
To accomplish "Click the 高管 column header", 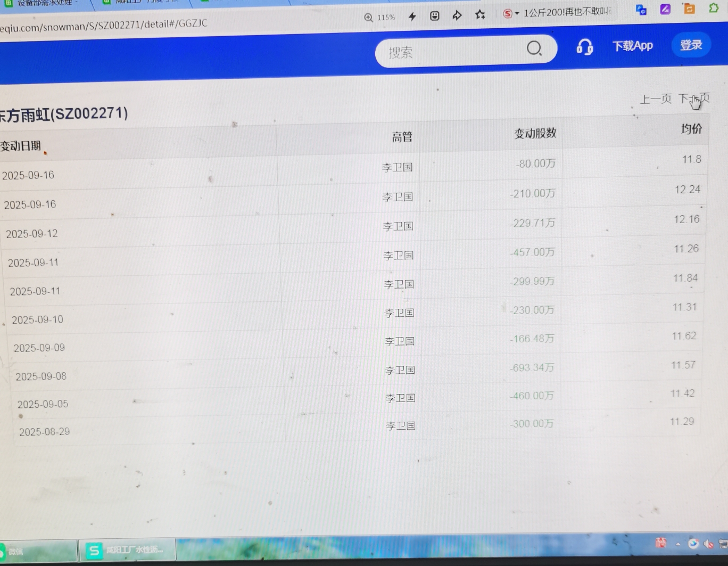I will tap(402, 137).
